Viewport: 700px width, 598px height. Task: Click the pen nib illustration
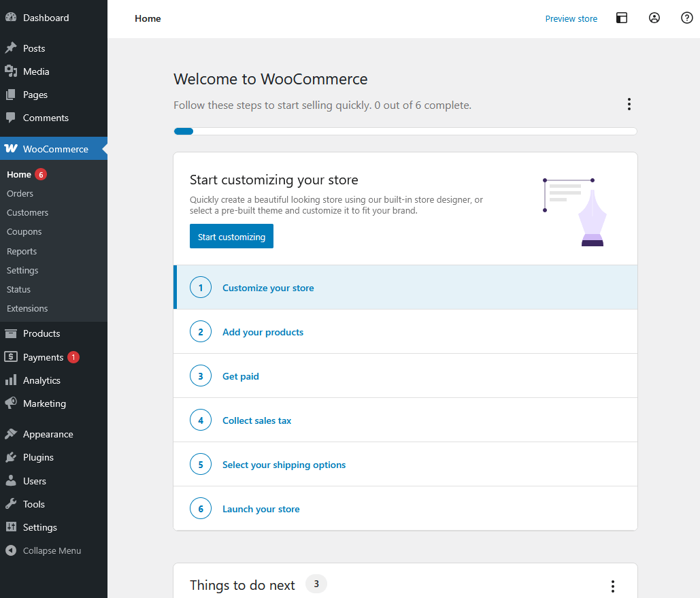tap(592, 218)
